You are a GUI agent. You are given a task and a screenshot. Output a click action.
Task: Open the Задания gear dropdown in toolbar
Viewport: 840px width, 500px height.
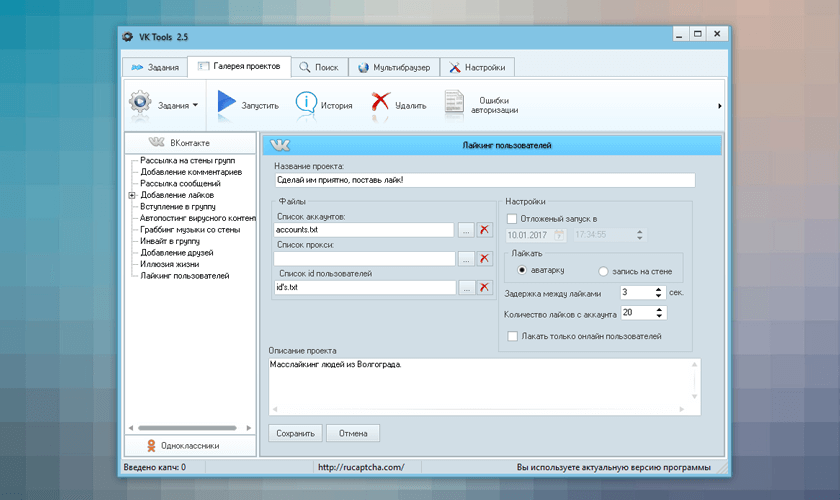[x=163, y=105]
